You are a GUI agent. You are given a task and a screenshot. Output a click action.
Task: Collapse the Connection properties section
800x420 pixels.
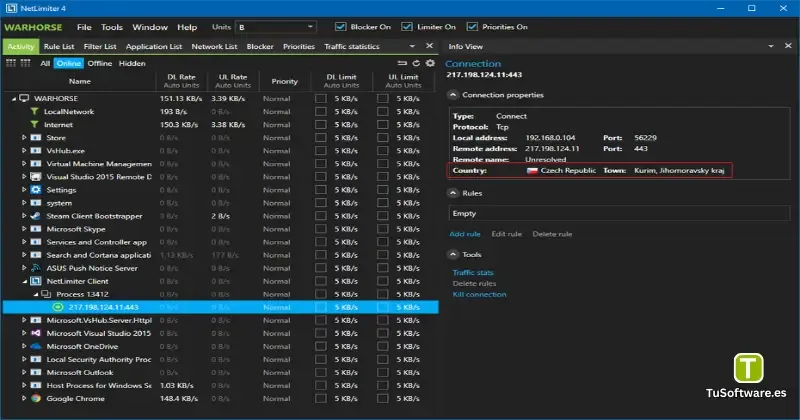[x=453, y=95]
